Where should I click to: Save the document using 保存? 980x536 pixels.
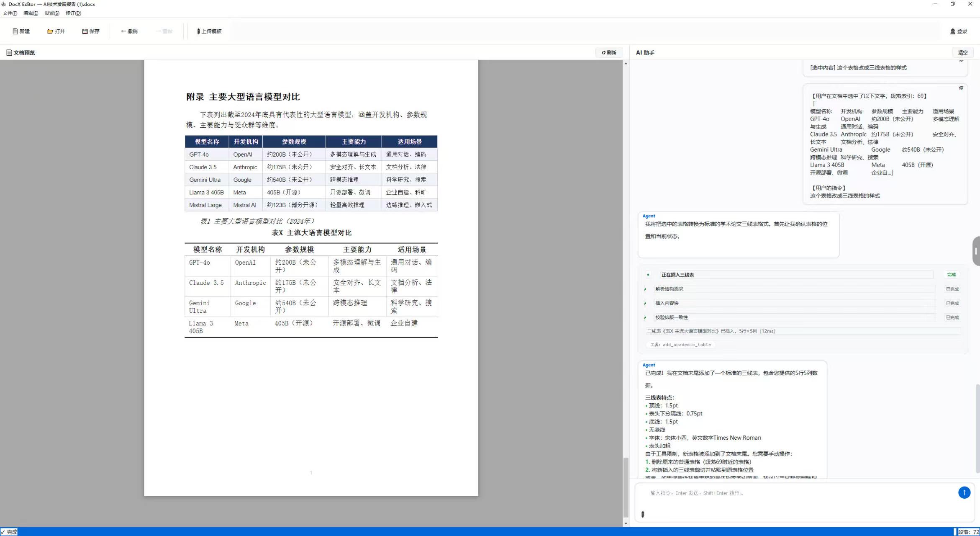click(91, 31)
